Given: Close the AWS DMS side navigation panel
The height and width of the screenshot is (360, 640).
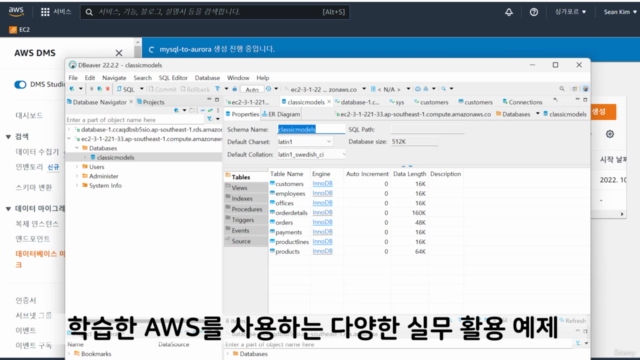Looking at the screenshot, I should (x=119, y=53).
